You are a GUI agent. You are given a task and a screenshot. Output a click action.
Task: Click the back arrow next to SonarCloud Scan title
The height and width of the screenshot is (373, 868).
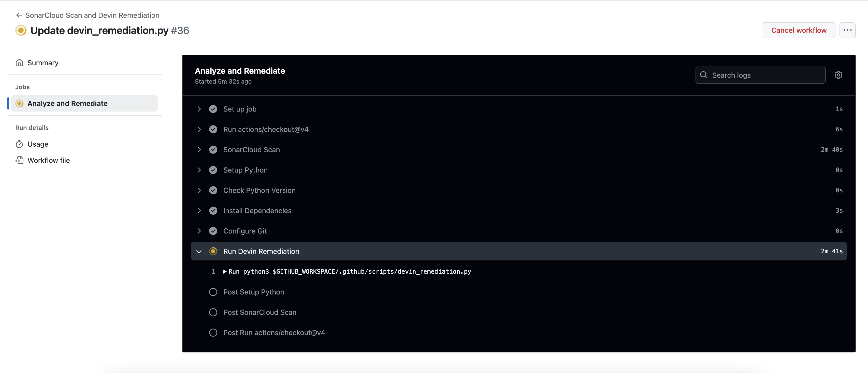(19, 15)
